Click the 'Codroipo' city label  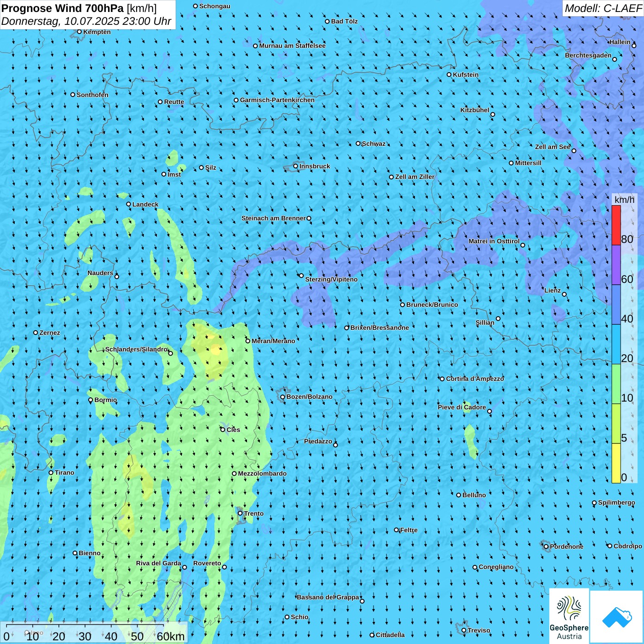628,546
